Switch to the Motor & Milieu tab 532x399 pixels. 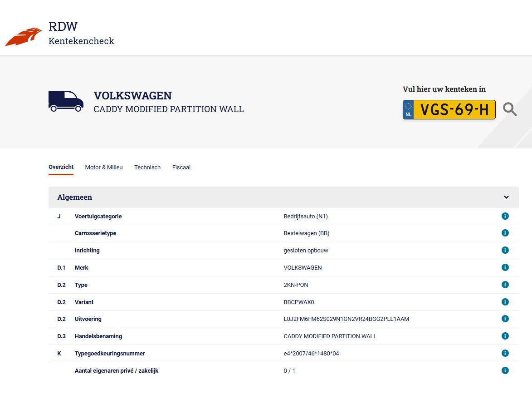point(104,167)
